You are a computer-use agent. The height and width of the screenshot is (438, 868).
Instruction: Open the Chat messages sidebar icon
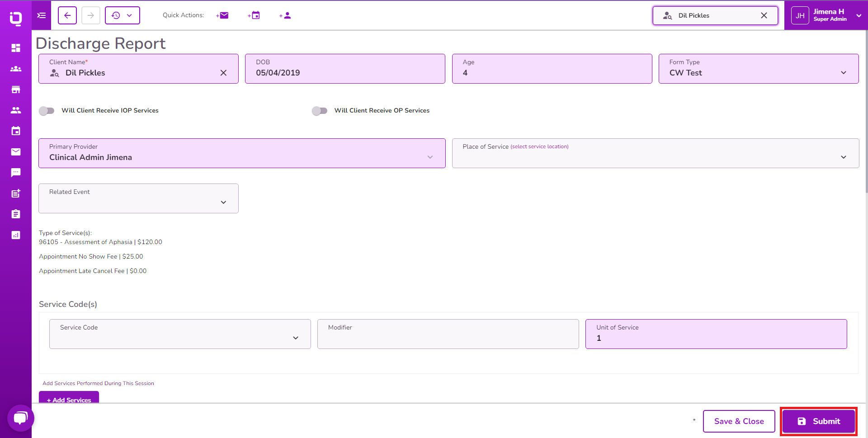(x=16, y=173)
